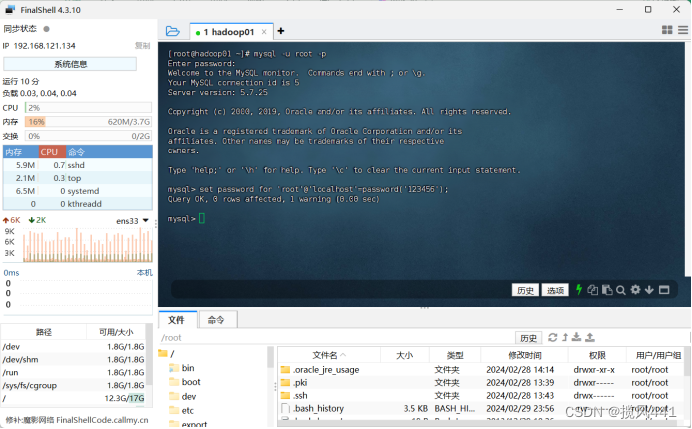Sort processes by 命令 column

click(109, 152)
